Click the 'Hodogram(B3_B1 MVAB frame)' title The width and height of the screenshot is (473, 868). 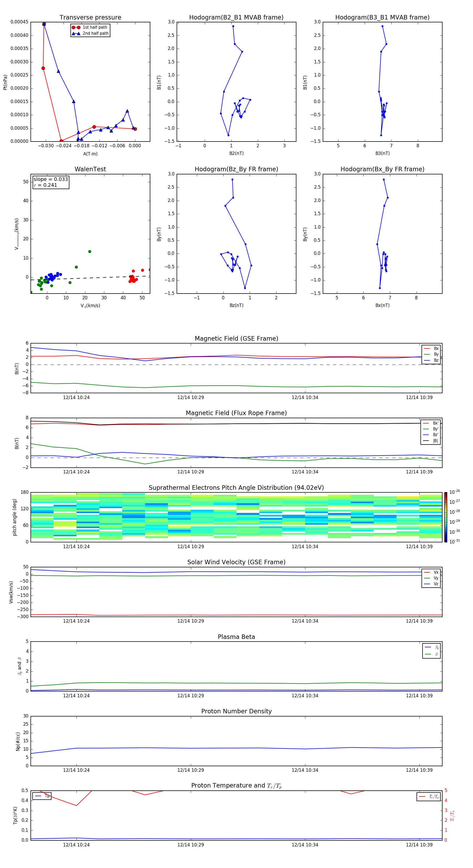coord(382,17)
